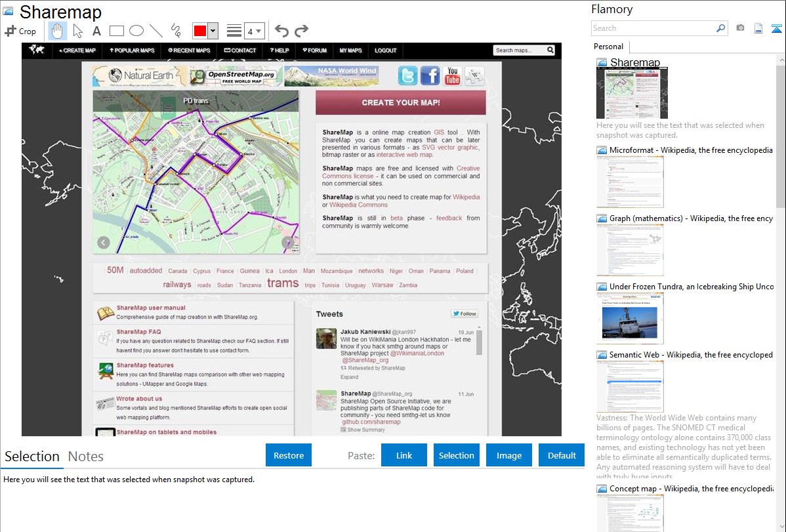Choose the arrow pointer selection tool
The height and width of the screenshot is (532, 786).
[77, 31]
